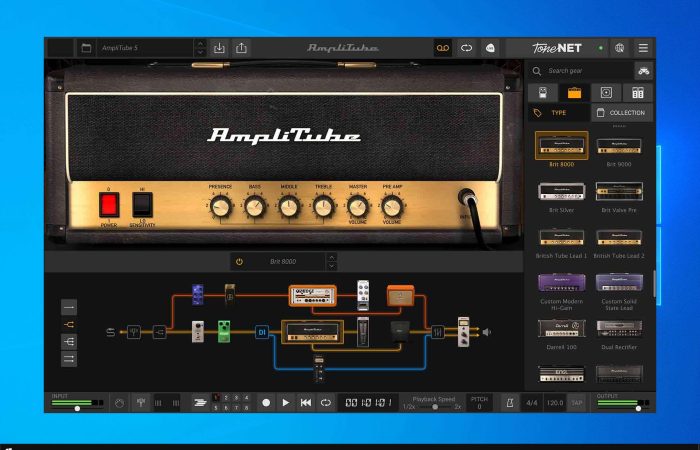Switch to the cabinet gear tab
Image resolution: width=700 pixels, height=450 pixels.
[606, 92]
